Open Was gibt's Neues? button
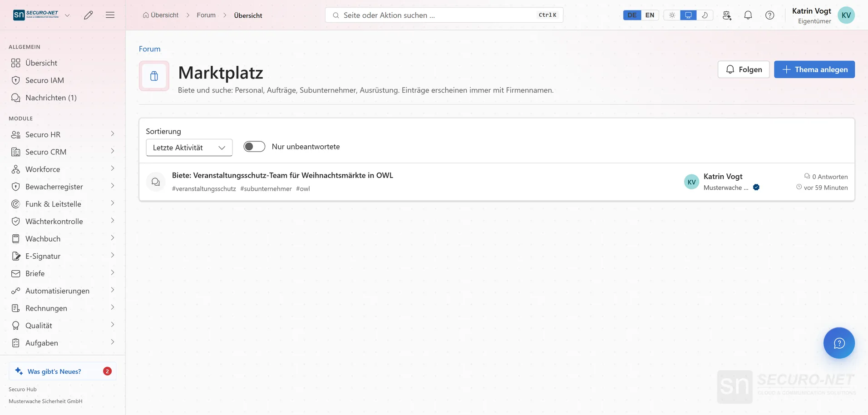The width and height of the screenshot is (868, 415). (x=63, y=371)
